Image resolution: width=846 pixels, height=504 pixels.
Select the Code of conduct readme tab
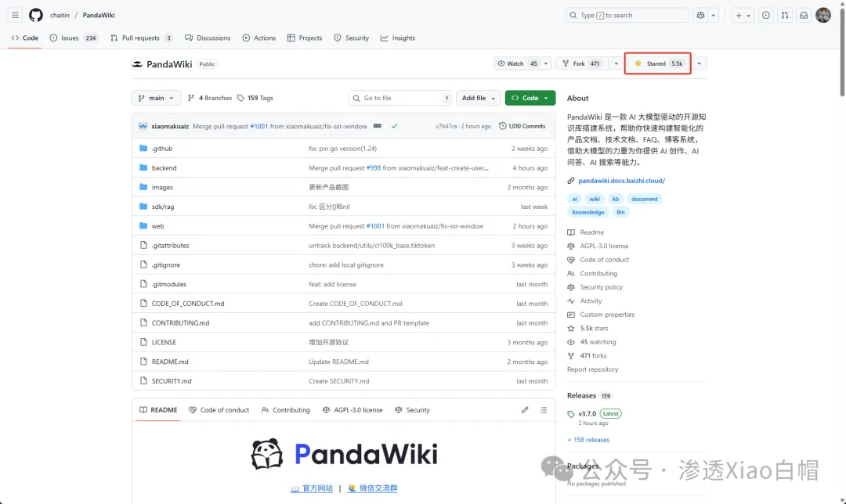[219, 410]
